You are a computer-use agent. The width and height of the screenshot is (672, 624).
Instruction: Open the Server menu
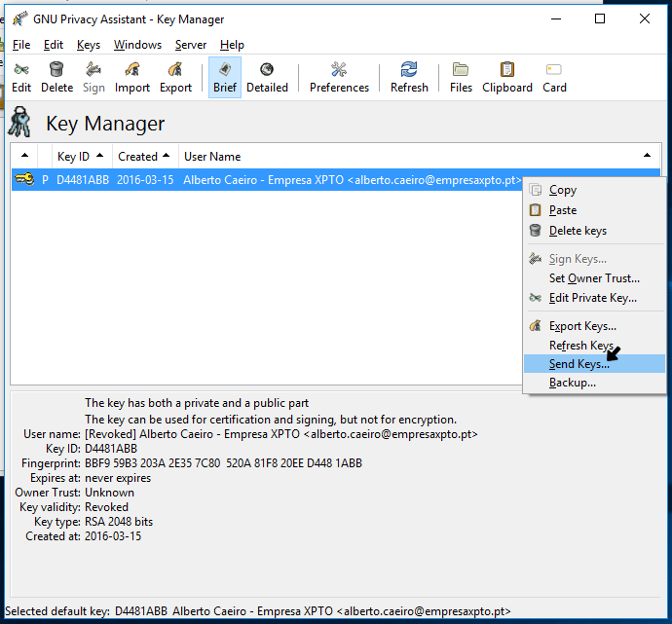coord(191,45)
